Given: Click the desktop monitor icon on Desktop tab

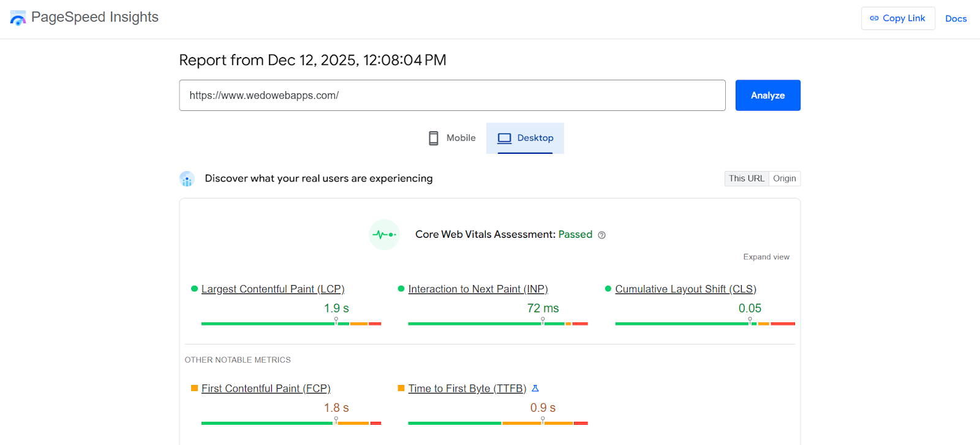Looking at the screenshot, I should click(x=505, y=137).
